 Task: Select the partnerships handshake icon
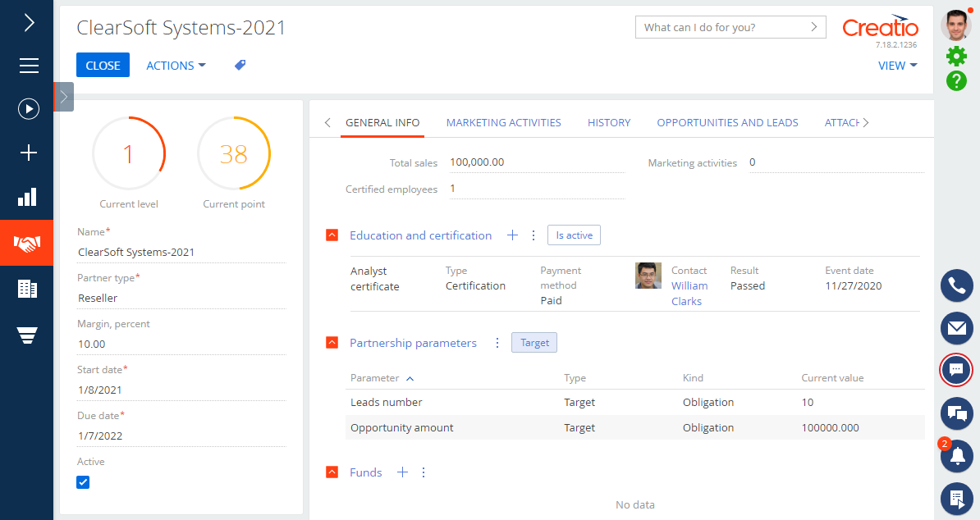tap(27, 243)
